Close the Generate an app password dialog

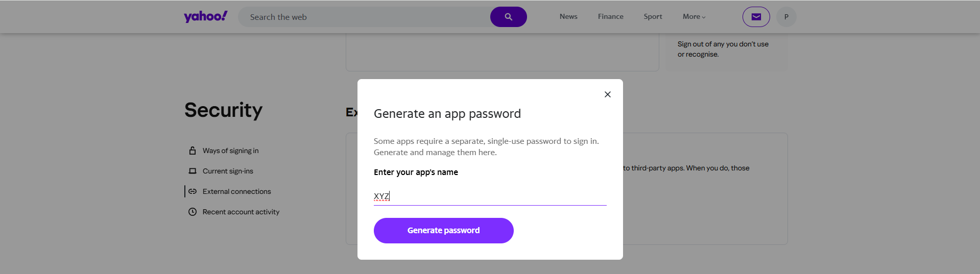click(x=607, y=94)
